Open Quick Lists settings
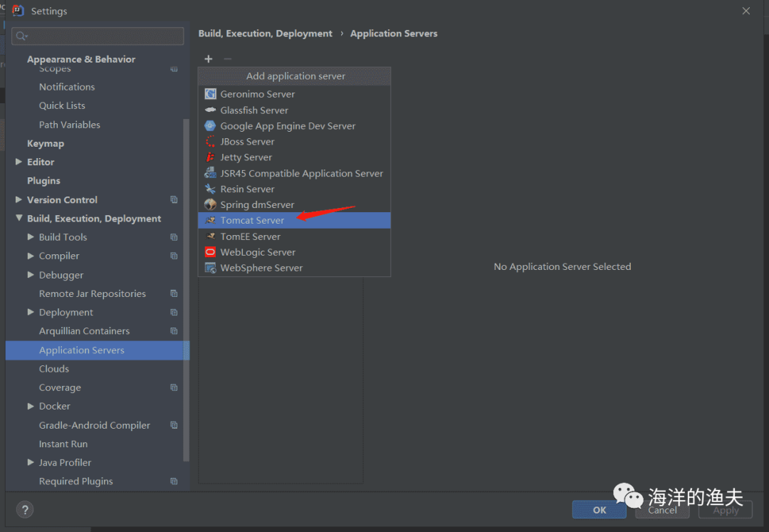 62,105
